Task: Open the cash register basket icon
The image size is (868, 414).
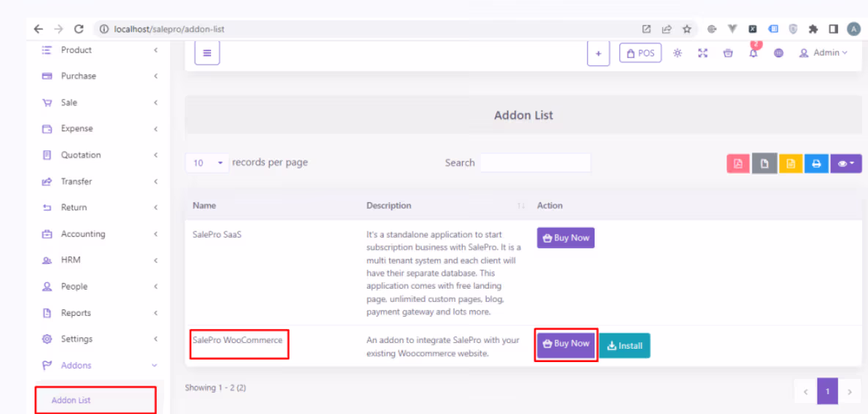Action: point(728,53)
